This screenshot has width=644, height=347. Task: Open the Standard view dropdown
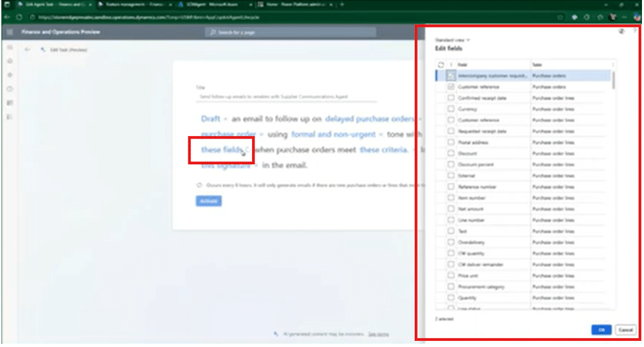(x=452, y=40)
